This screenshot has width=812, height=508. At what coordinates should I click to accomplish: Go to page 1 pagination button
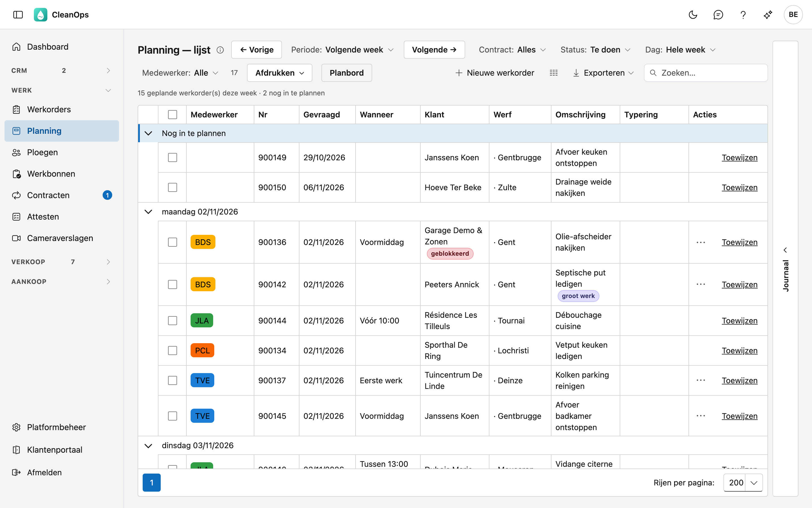(x=152, y=483)
